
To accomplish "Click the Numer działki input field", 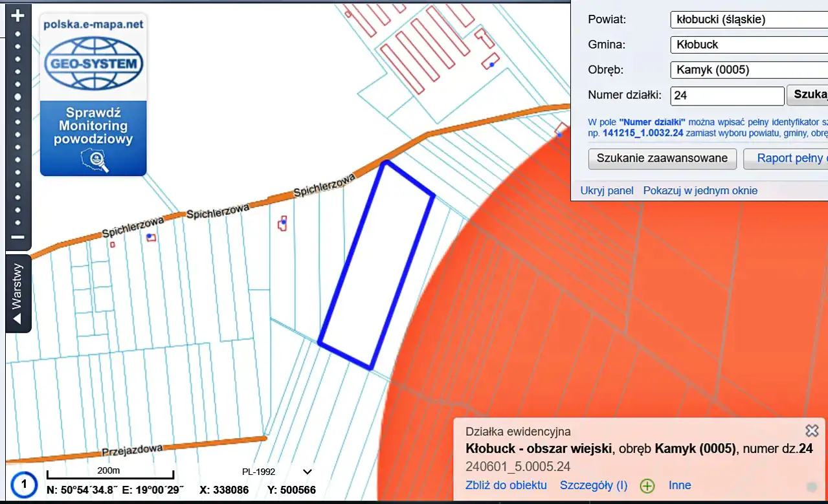I will (x=727, y=96).
